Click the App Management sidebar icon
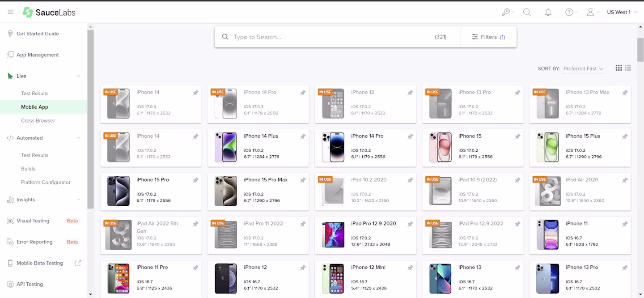Screen dimensions: 644x298 [10, 55]
